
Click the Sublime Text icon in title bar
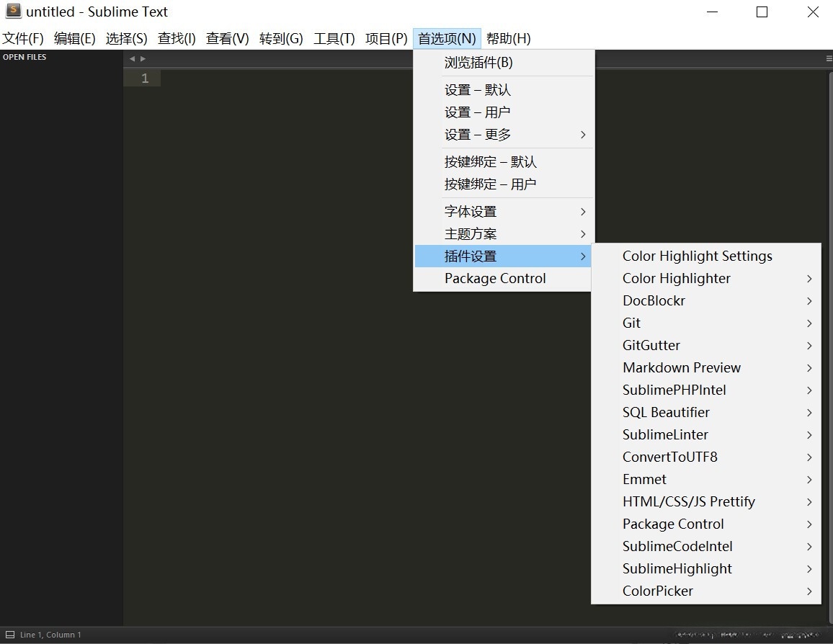(12, 12)
